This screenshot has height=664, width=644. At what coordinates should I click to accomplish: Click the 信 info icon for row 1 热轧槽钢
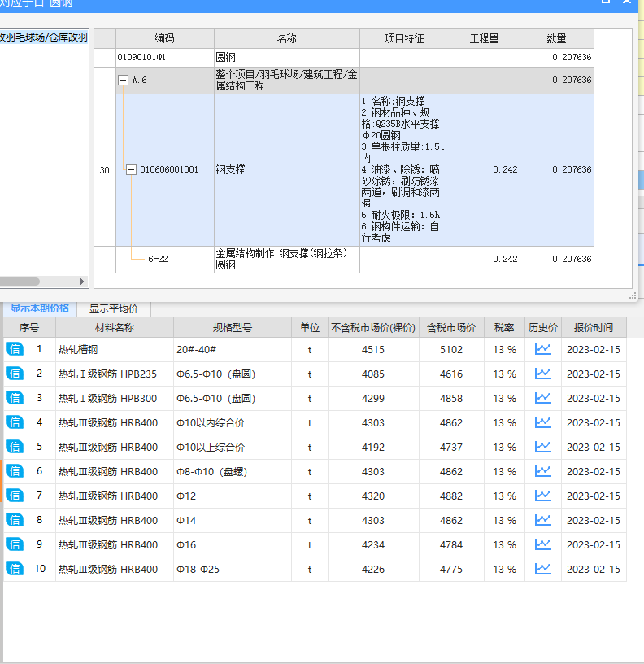coord(15,349)
